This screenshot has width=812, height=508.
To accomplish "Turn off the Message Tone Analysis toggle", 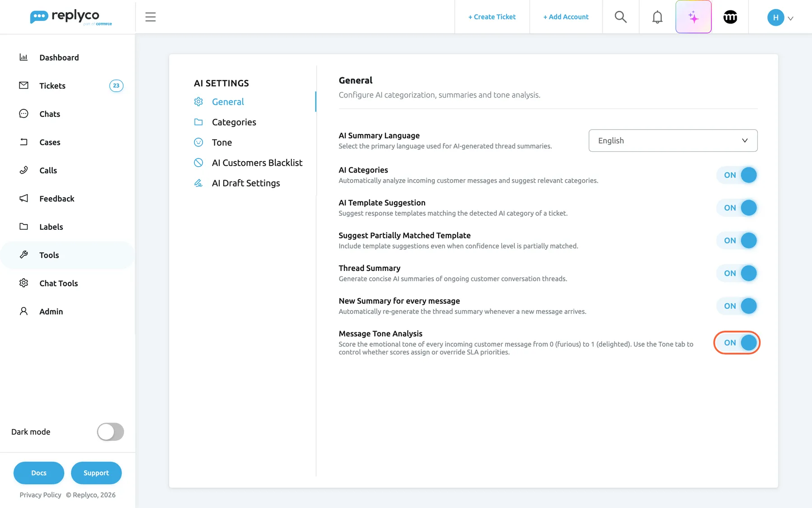I will click(737, 343).
